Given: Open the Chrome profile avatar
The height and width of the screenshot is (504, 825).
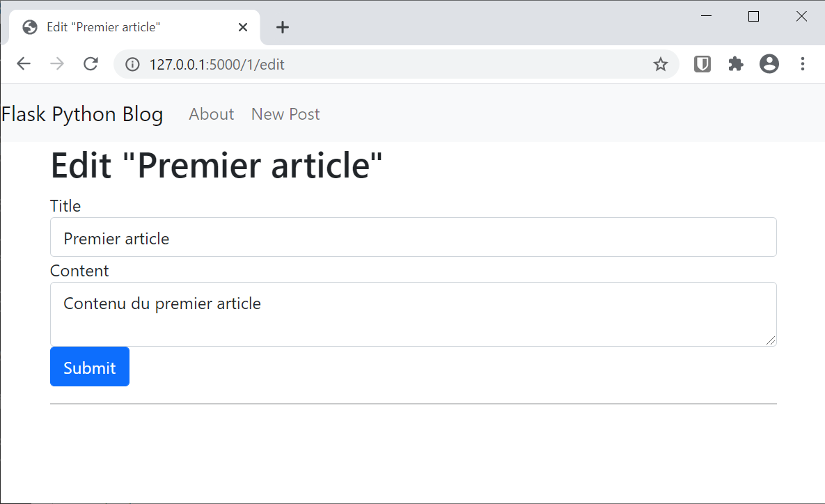Looking at the screenshot, I should point(769,64).
